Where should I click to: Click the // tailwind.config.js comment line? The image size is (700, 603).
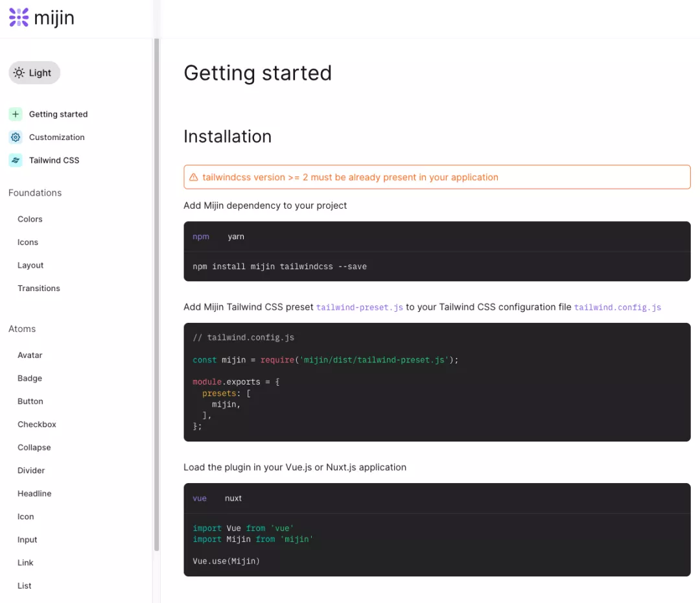coord(243,338)
